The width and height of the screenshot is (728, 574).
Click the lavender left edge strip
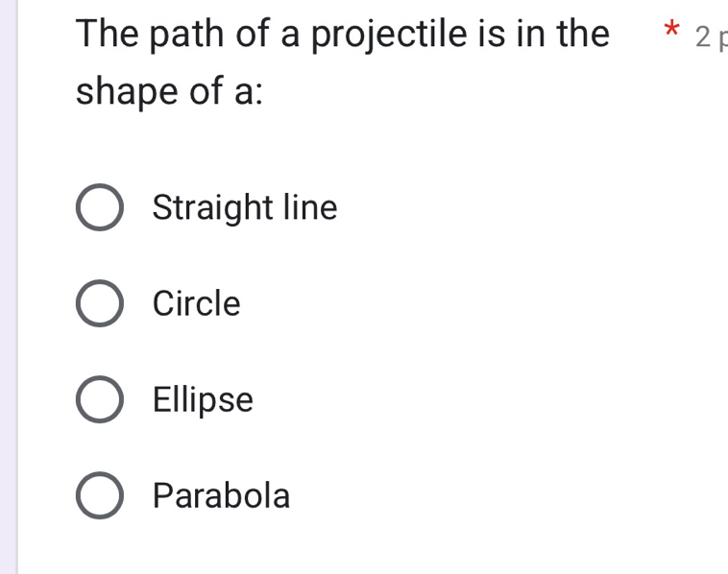pos(8,288)
